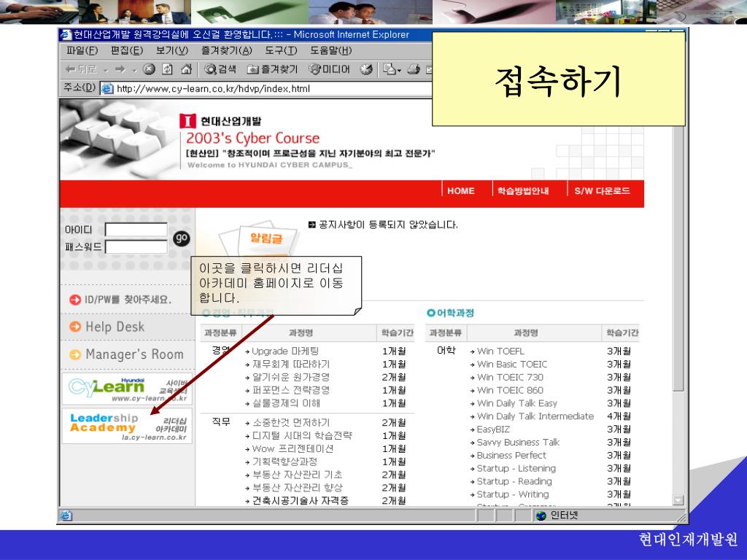Open the Win Daily Talk Easy course
The height and width of the screenshot is (560, 747).
pos(517,403)
